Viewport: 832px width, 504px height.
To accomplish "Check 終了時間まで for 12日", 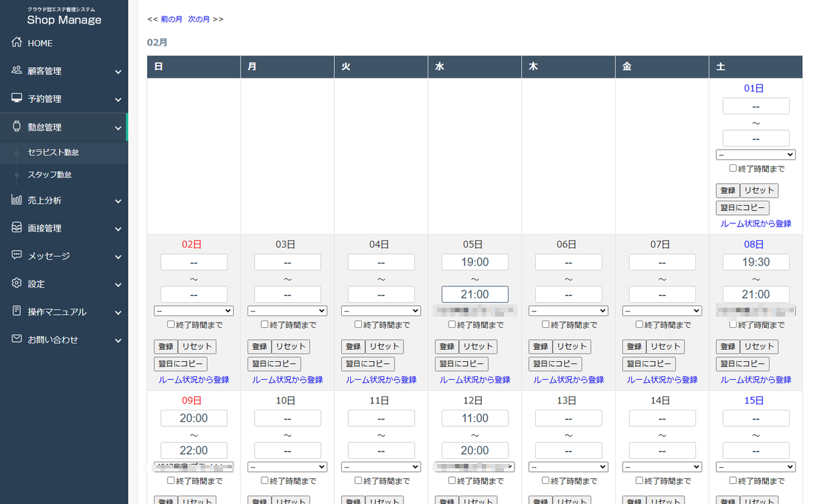I will coord(452,480).
